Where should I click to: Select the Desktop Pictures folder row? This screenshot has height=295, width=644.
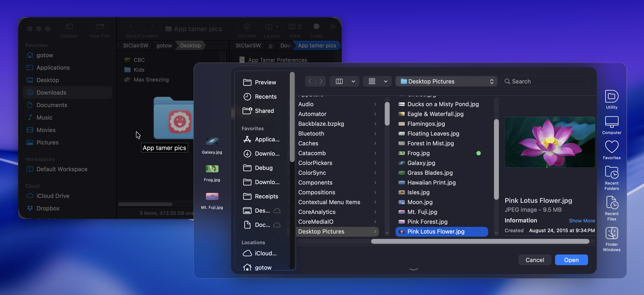coord(337,232)
